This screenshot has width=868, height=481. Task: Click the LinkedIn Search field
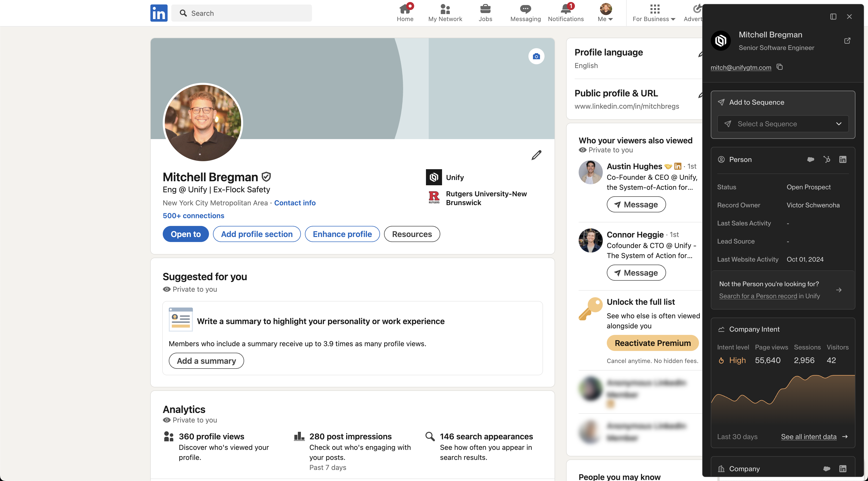[x=241, y=13]
